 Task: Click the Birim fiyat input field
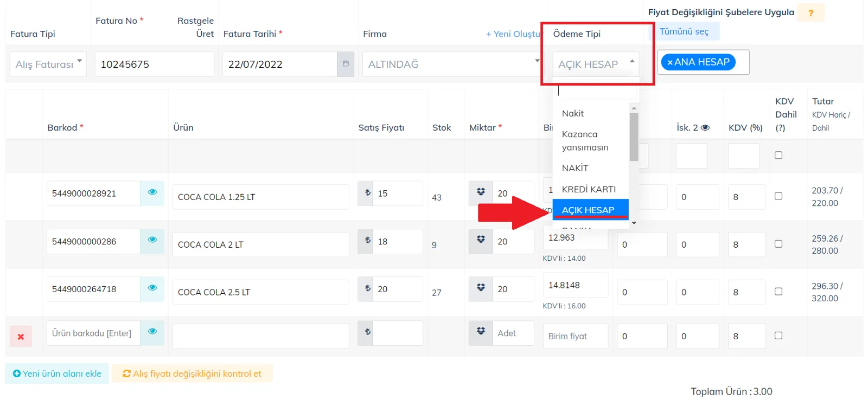(x=575, y=336)
